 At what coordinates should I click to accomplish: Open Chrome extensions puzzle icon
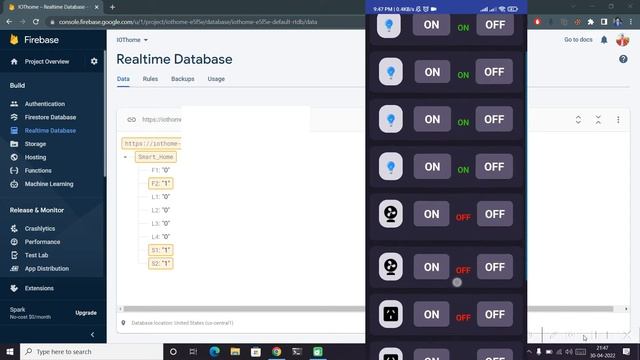point(590,22)
